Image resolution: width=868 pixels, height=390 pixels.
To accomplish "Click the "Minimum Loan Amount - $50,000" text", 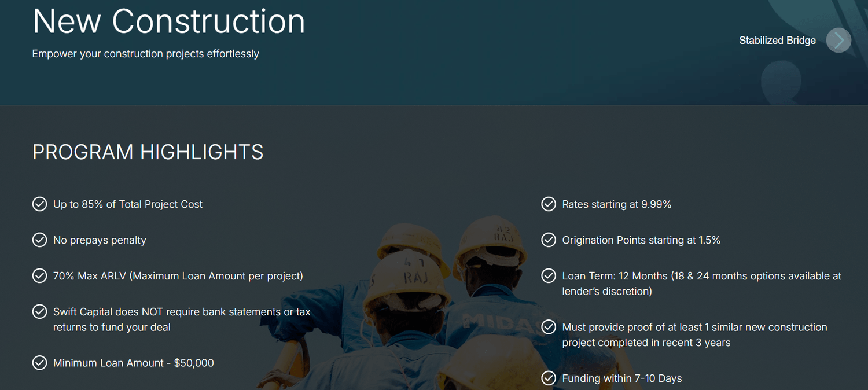I will click(133, 363).
